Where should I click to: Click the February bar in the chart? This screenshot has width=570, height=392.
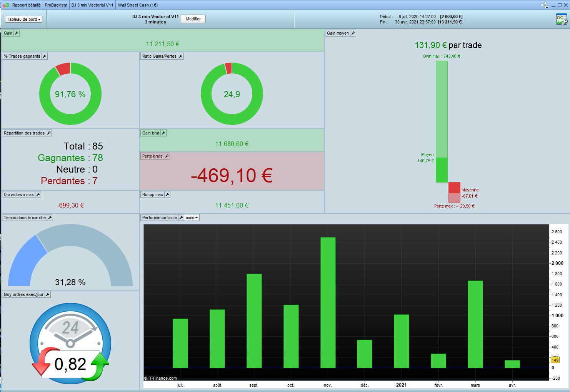[x=438, y=361]
